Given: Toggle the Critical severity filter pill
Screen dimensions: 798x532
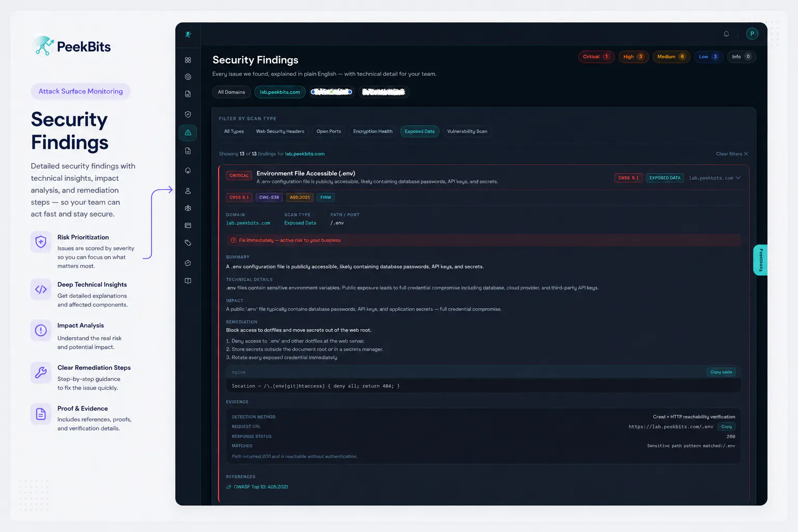Looking at the screenshot, I should 596,57.
